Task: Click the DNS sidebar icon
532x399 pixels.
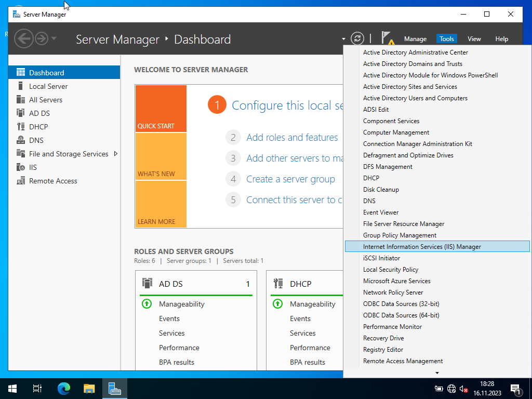Action: [21, 140]
